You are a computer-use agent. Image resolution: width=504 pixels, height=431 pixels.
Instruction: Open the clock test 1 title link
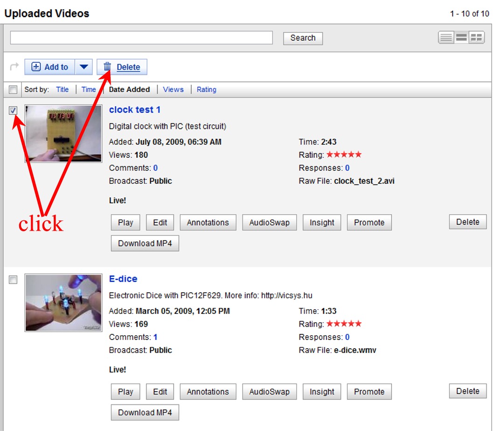pos(135,110)
